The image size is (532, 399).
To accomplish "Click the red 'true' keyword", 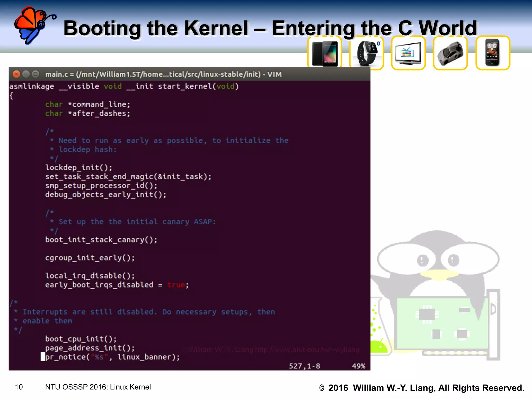I will pos(176,285).
